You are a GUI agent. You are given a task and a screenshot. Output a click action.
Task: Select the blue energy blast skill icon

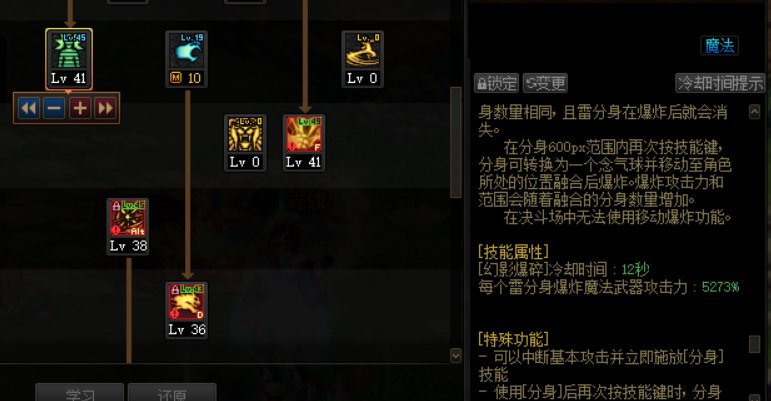pyautogui.click(x=186, y=51)
